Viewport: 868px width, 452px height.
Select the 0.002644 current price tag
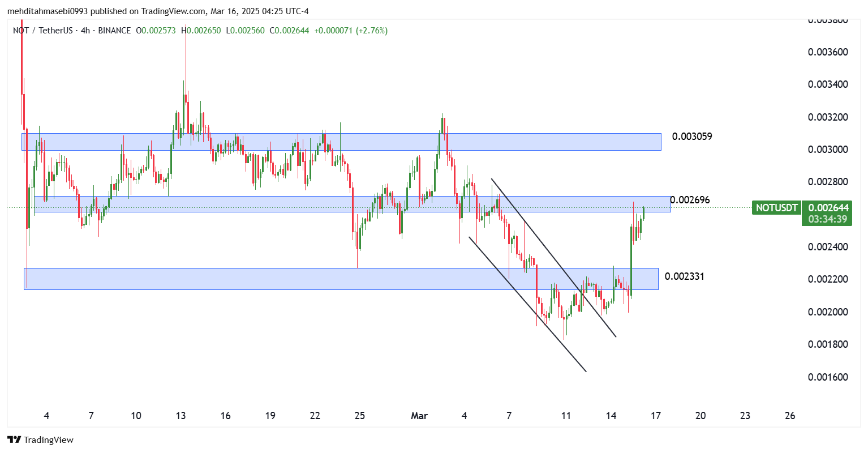tap(828, 208)
